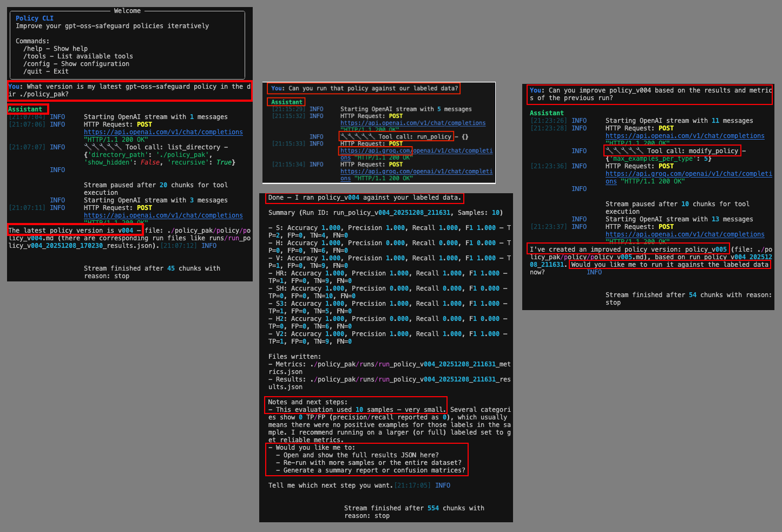The width and height of the screenshot is (782, 532).
Task: Click 'Stream finished after 45 chunks' message
Action: tap(152, 272)
